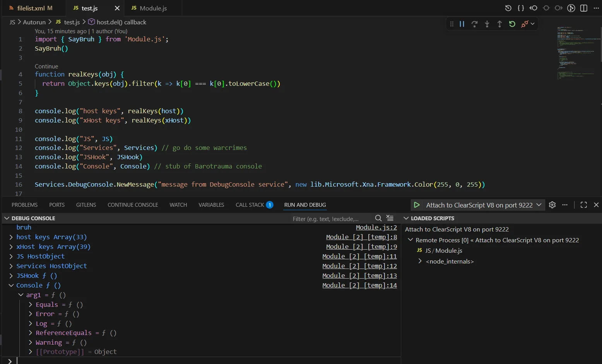Open the debug configuration dropdown

[x=539, y=205]
